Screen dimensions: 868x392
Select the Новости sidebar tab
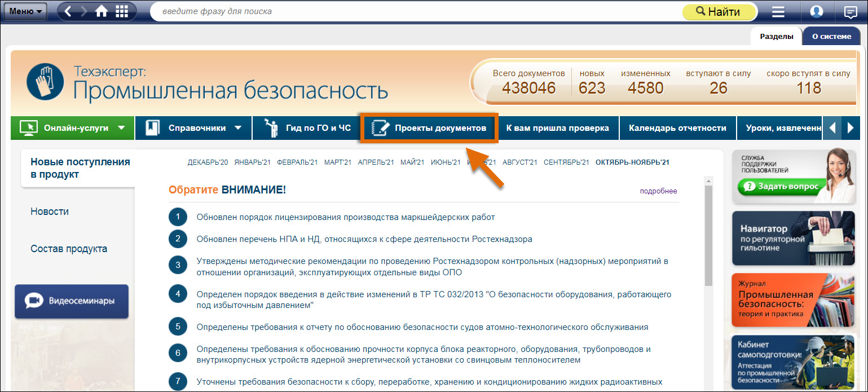click(50, 212)
